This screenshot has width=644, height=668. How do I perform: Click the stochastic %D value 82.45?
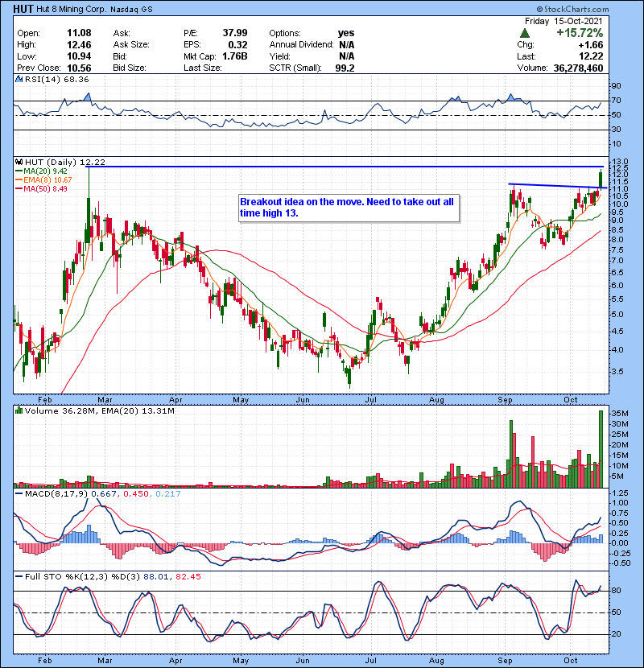pos(188,576)
